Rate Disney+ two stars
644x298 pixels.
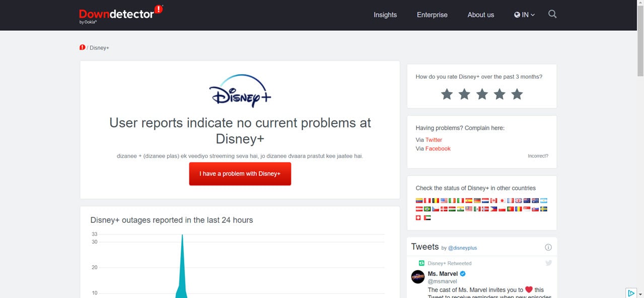click(x=464, y=94)
